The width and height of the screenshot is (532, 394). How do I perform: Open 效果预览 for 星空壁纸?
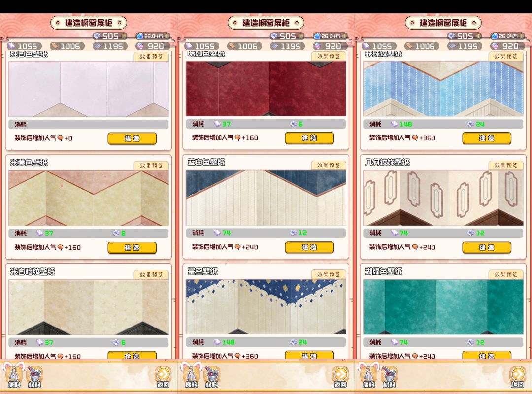click(x=328, y=274)
